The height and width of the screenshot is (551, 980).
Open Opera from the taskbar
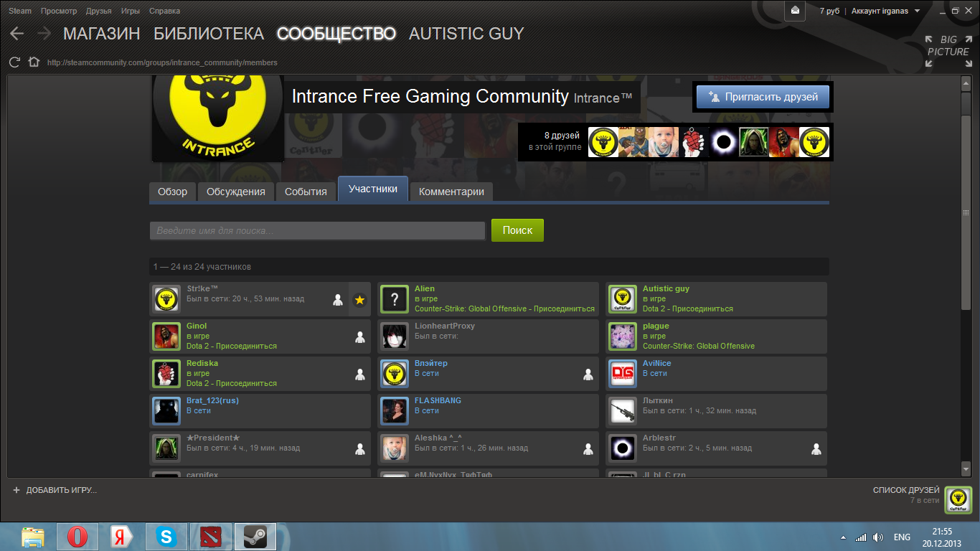coord(77,537)
